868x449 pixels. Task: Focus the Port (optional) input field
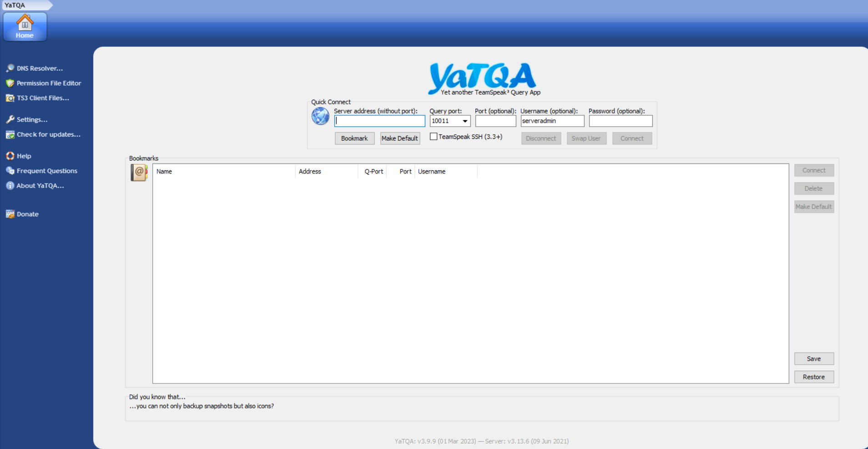point(495,121)
